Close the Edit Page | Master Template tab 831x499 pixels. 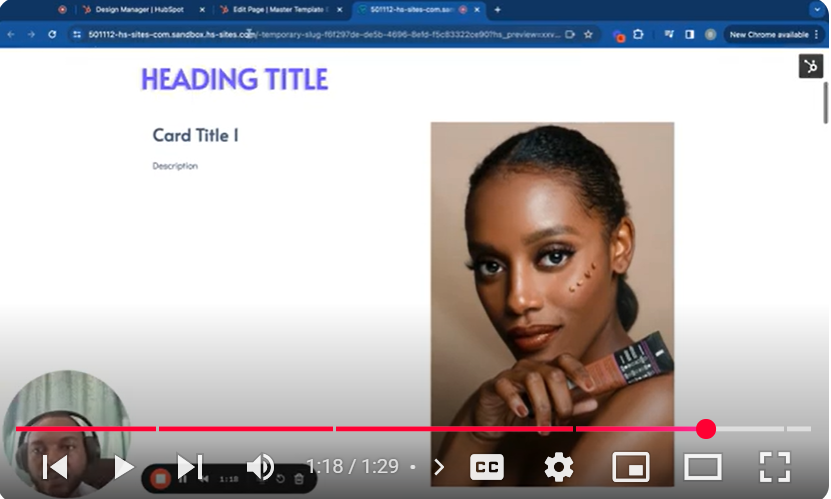tap(340, 10)
